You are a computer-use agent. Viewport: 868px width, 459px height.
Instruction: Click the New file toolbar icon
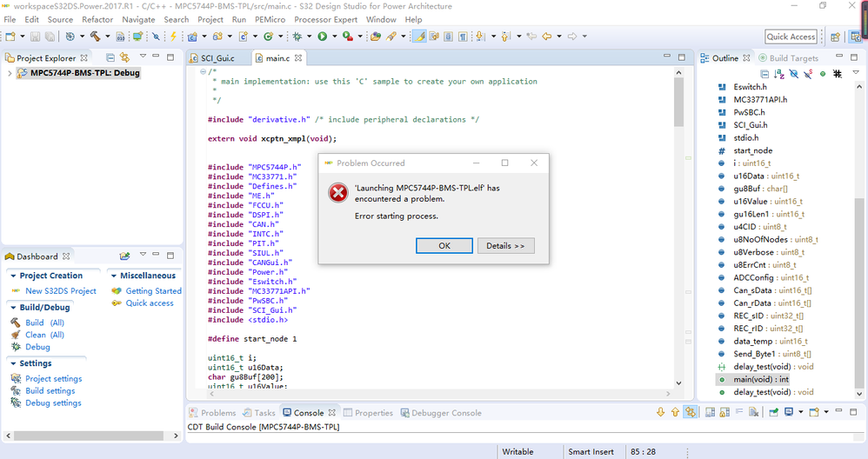(x=10, y=37)
